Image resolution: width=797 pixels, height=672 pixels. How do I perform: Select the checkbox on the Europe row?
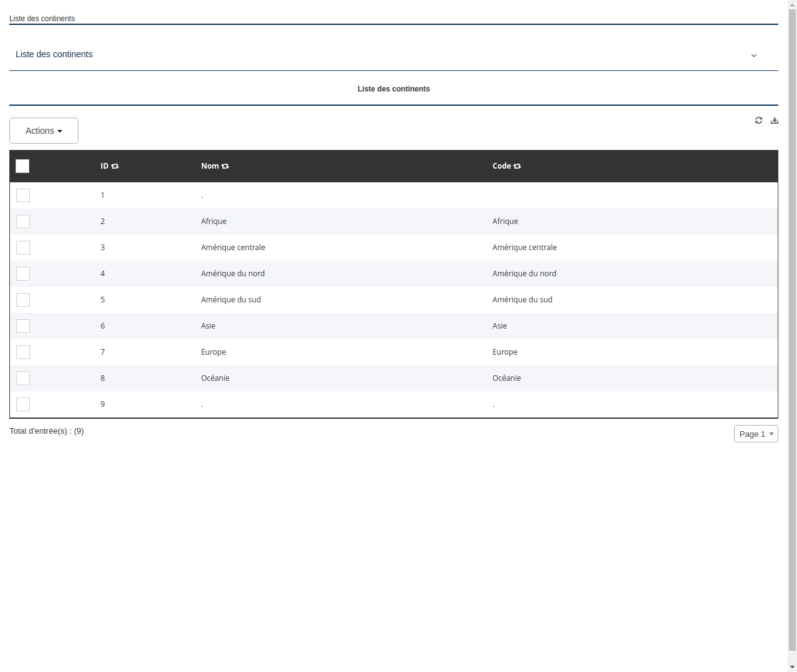point(23,352)
